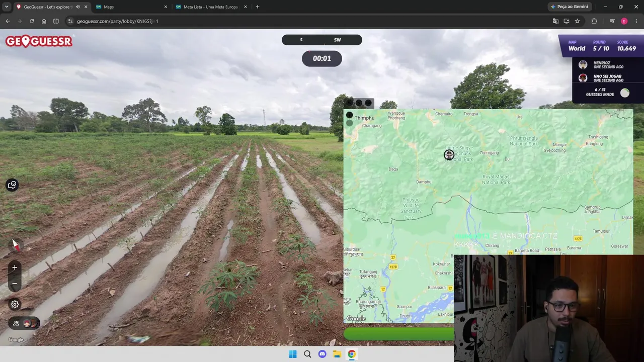Submit guess with the green button
Screen dimensions: 644x362
tap(398, 334)
